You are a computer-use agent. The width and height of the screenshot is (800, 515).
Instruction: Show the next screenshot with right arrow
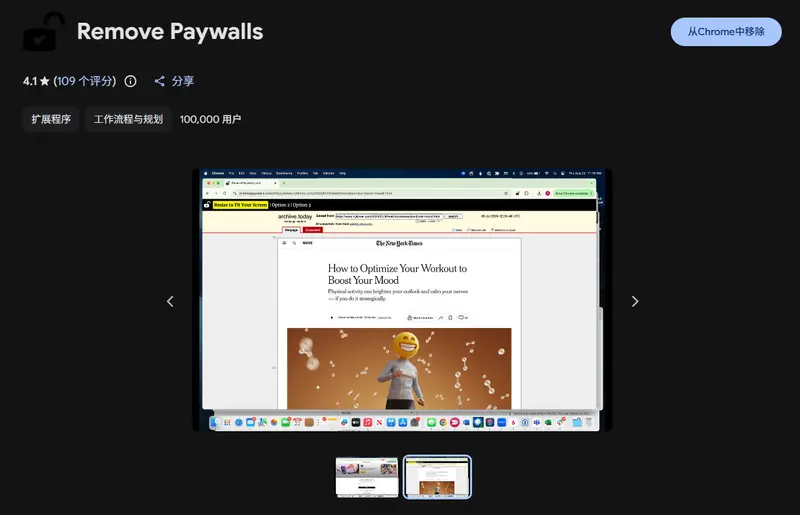[635, 302]
